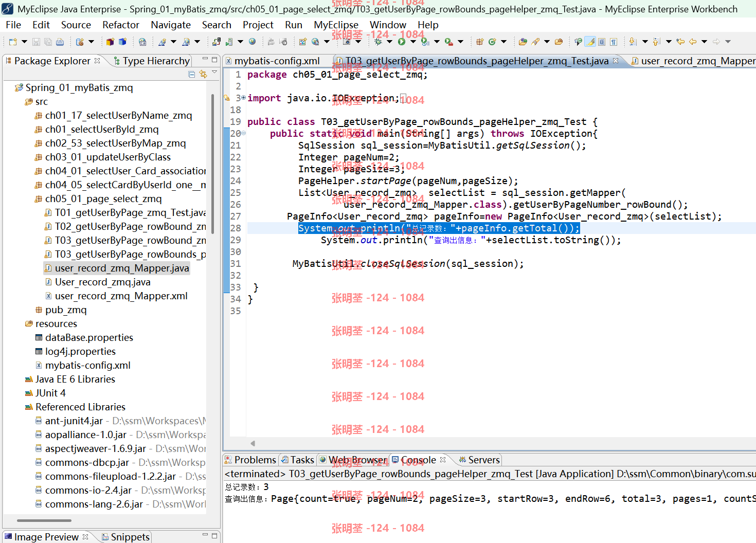Collapse main method fold on line 20
This screenshot has width=756, height=543.
click(243, 133)
